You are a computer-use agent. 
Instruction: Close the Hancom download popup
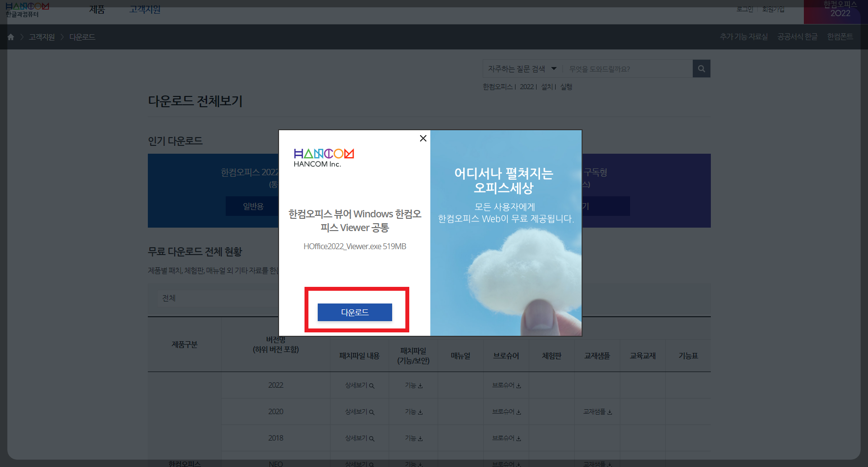click(x=423, y=139)
